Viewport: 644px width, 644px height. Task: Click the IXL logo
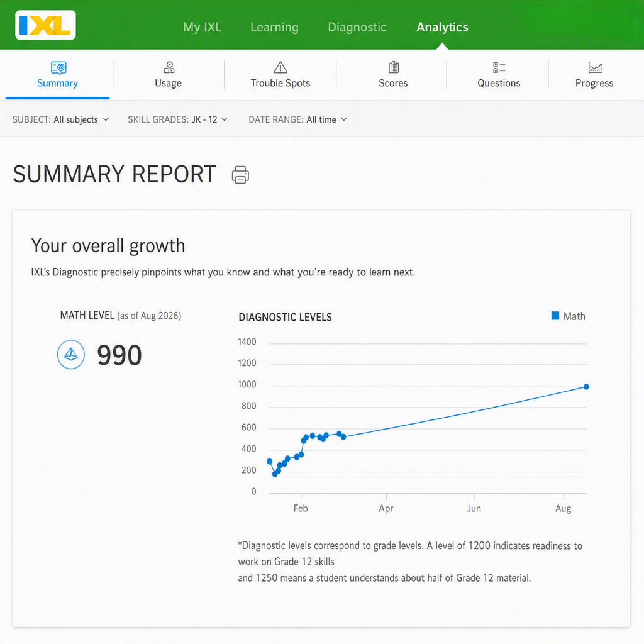[45, 25]
